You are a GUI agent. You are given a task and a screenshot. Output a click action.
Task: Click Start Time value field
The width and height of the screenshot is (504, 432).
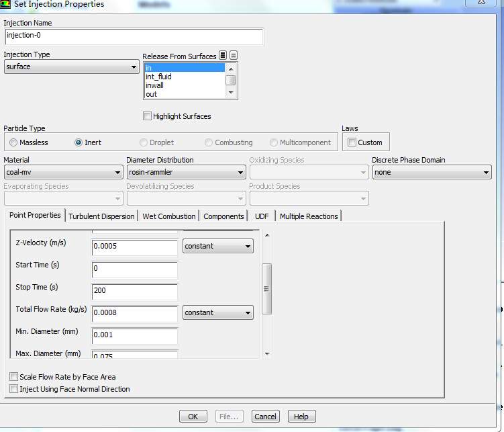(135, 269)
